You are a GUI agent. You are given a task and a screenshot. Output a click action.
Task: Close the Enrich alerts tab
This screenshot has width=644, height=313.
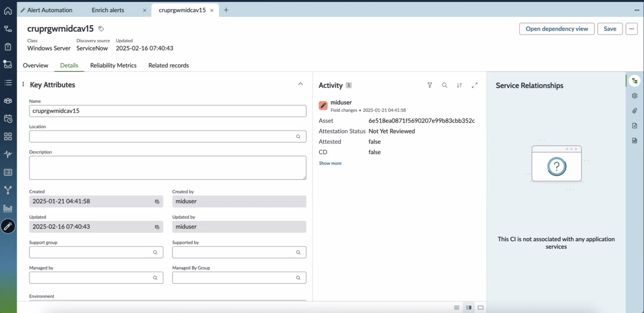[145, 10]
